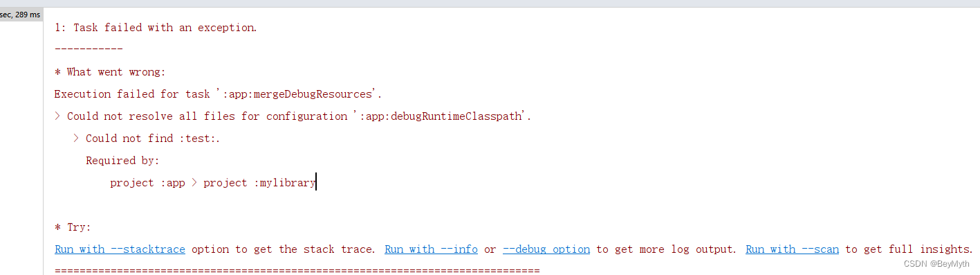Click the '--debug option' link
Screen dimensions: 980x275
(546, 249)
